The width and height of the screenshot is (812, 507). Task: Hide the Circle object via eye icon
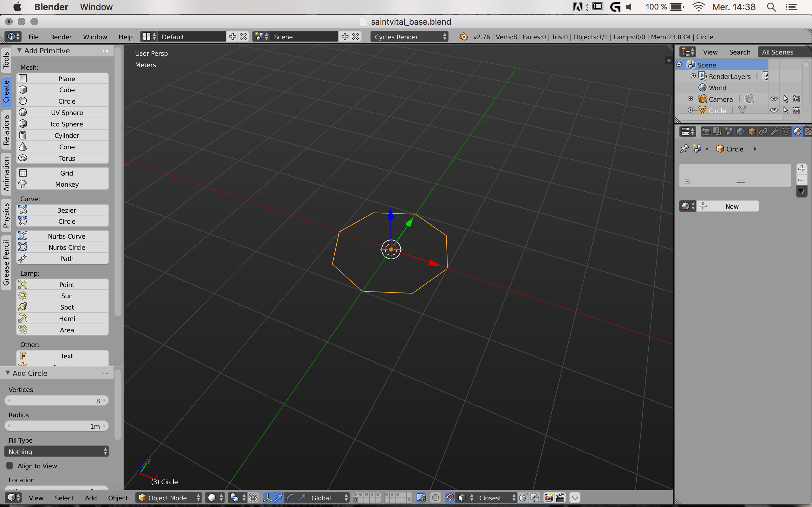774,110
